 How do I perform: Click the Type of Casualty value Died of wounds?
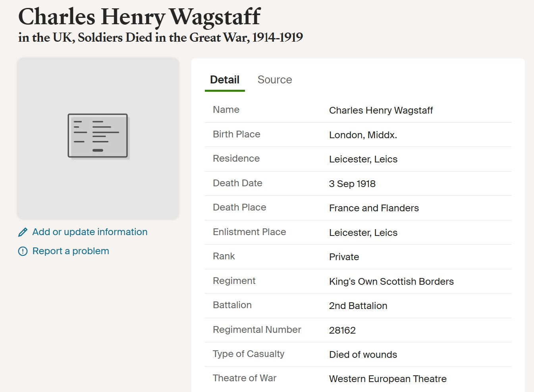pyautogui.click(x=363, y=355)
